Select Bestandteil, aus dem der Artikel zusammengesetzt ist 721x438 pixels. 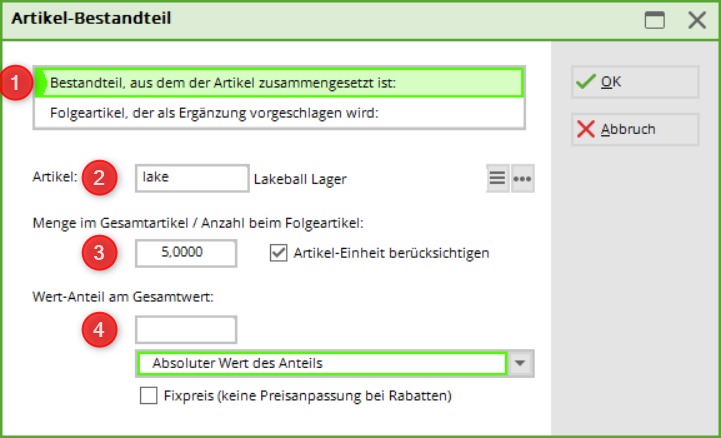[x=279, y=83]
